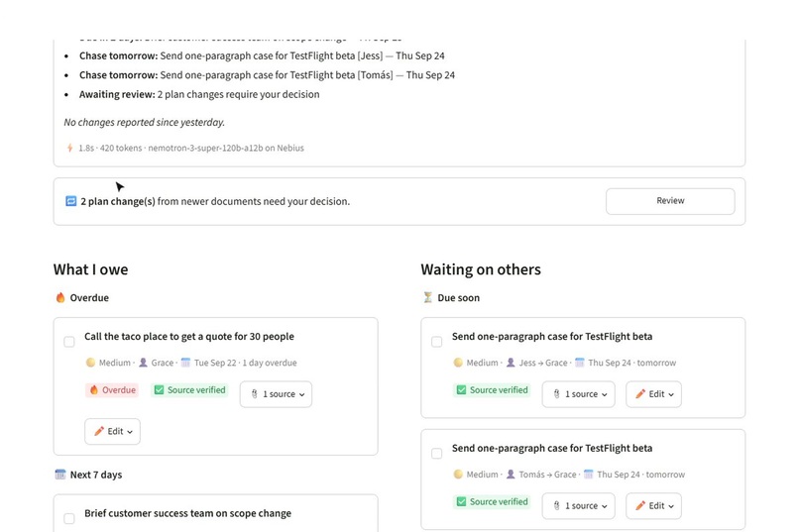Viewport: 799px width, 532px height.
Task: Click the medium priority dot on Jess task
Action: [x=458, y=363]
